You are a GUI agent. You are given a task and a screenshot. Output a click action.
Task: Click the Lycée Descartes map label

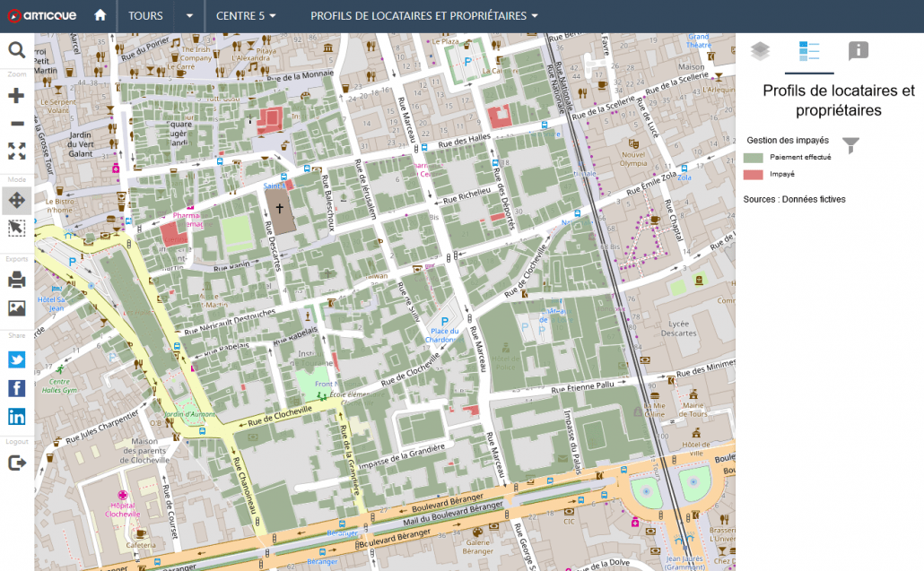click(x=678, y=328)
